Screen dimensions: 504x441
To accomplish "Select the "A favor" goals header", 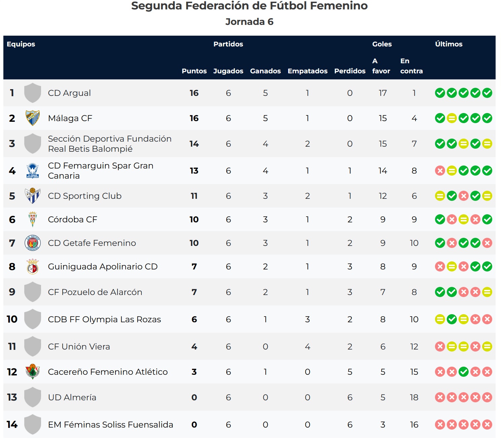I will (381, 66).
